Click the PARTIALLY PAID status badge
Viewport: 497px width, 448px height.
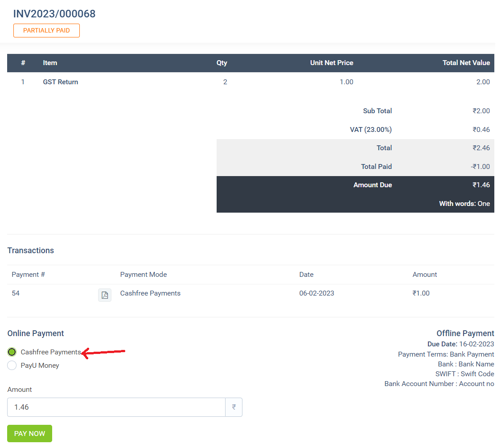tap(46, 30)
